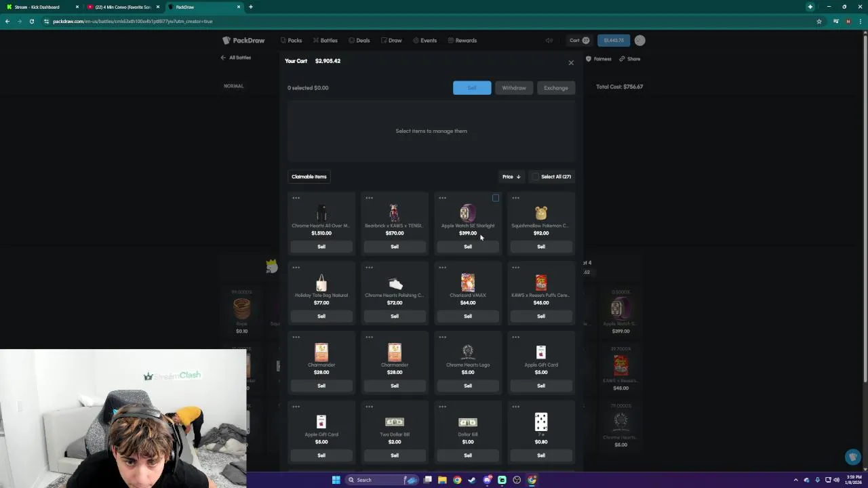Open options menu for Chrome Hearts Logo
Image resolution: width=868 pixels, height=488 pixels.
(x=442, y=337)
